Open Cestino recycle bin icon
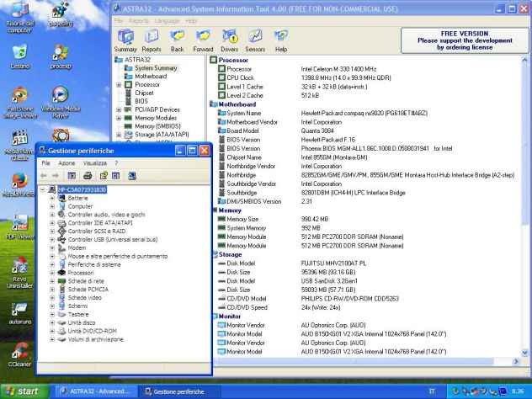The width and height of the screenshot is (532, 399). tap(19, 56)
